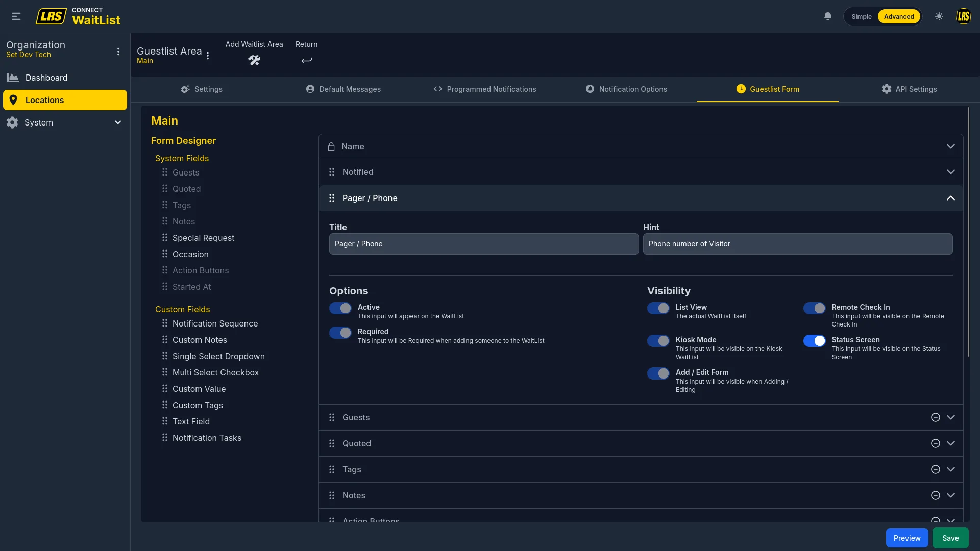Grab the drag handle for Custom Tags
The height and width of the screenshot is (551, 980).
point(165,405)
